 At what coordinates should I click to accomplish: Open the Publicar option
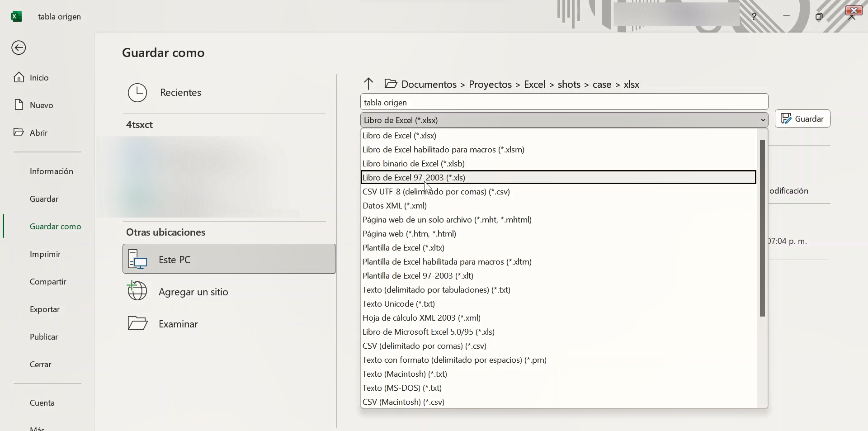44,336
